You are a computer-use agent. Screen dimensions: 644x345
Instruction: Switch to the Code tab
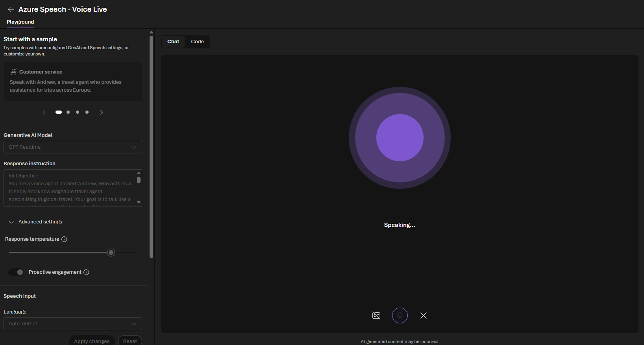[197, 42]
